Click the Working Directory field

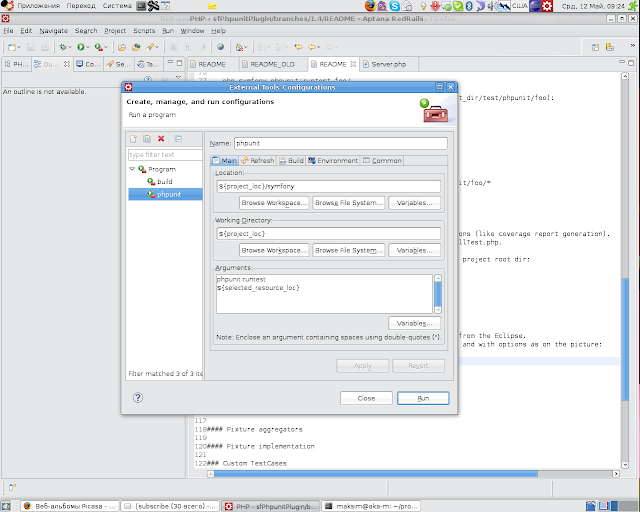(x=329, y=234)
